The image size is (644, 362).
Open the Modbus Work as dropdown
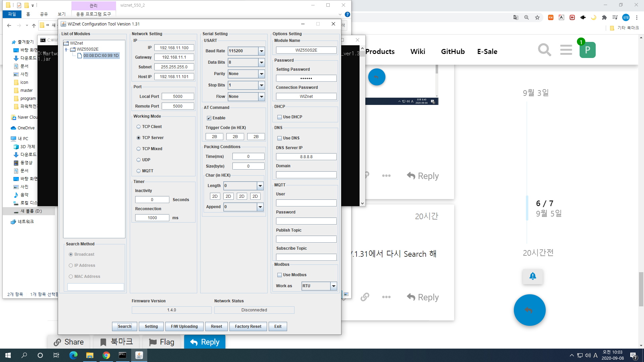point(333,286)
